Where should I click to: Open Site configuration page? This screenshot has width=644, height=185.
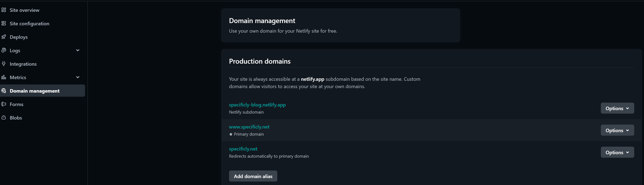click(30, 23)
